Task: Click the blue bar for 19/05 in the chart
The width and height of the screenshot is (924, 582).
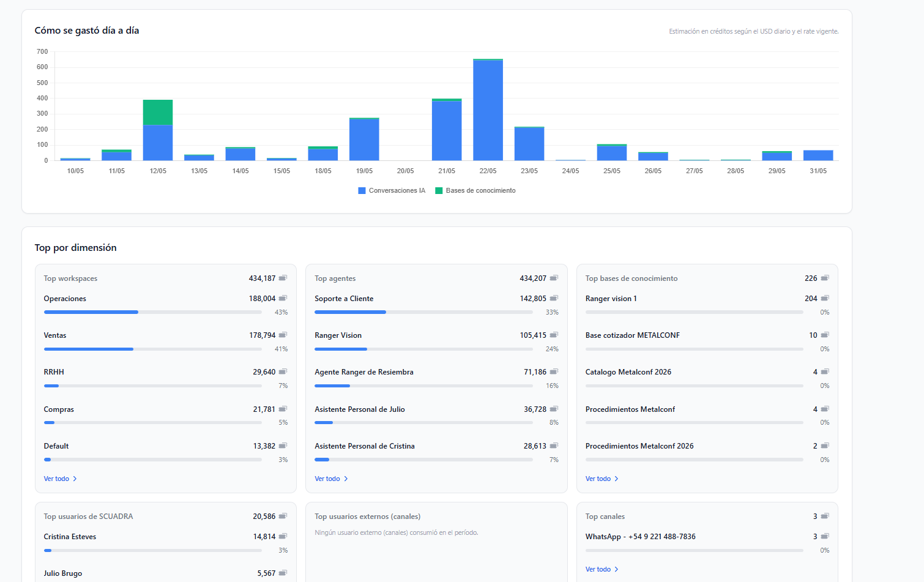Action: (x=364, y=140)
